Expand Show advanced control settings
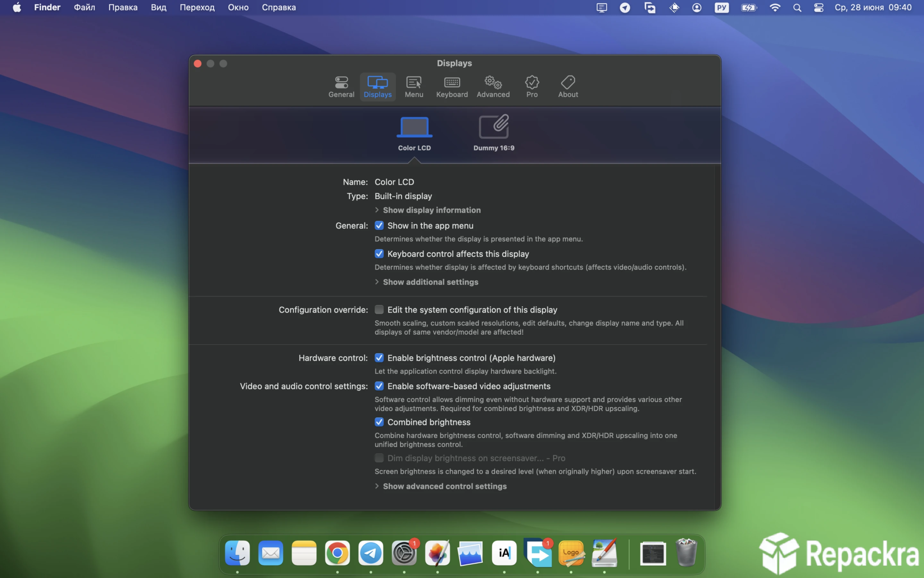Viewport: 924px width, 578px height. click(440, 486)
